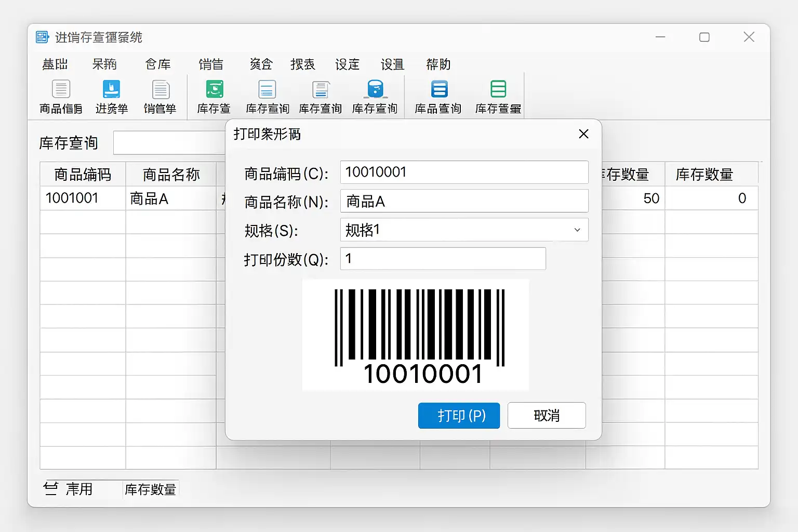Viewport: 798px width, 532px height.
Task: Focus the 打印份数 quantity field
Action: coord(442,259)
